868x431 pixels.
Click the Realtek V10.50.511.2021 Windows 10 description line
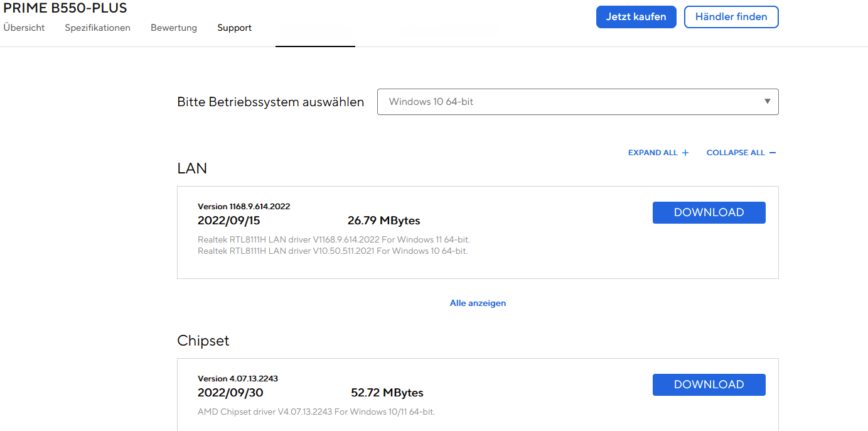click(333, 251)
